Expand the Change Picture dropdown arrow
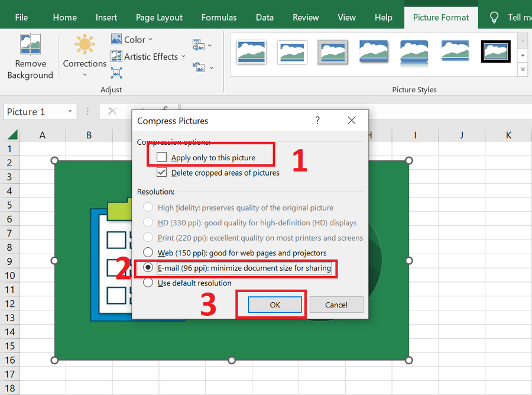 pyautogui.click(x=210, y=45)
